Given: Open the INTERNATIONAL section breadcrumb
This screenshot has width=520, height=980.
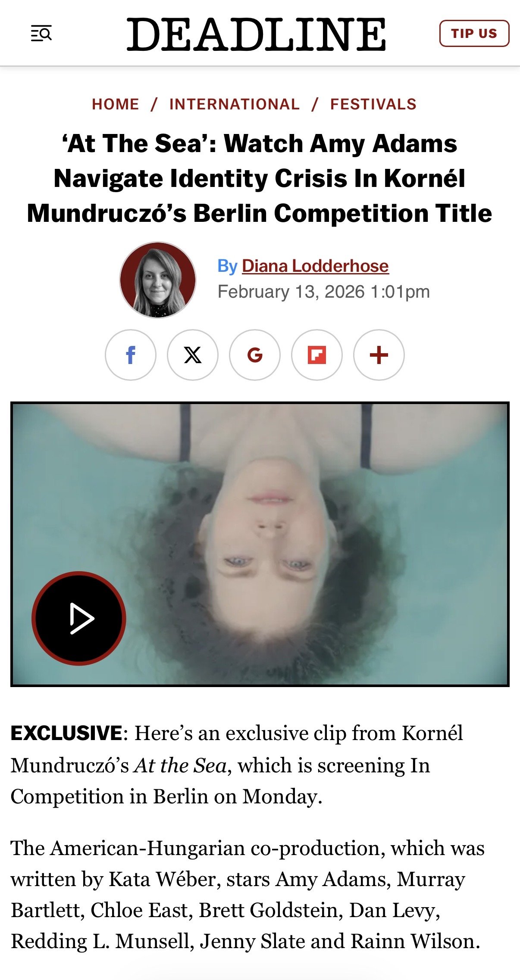Looking at the screenshot, I should [235, 104].
